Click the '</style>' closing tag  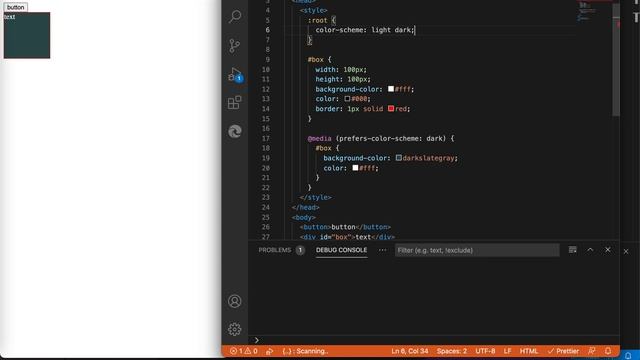click(316, 197)
